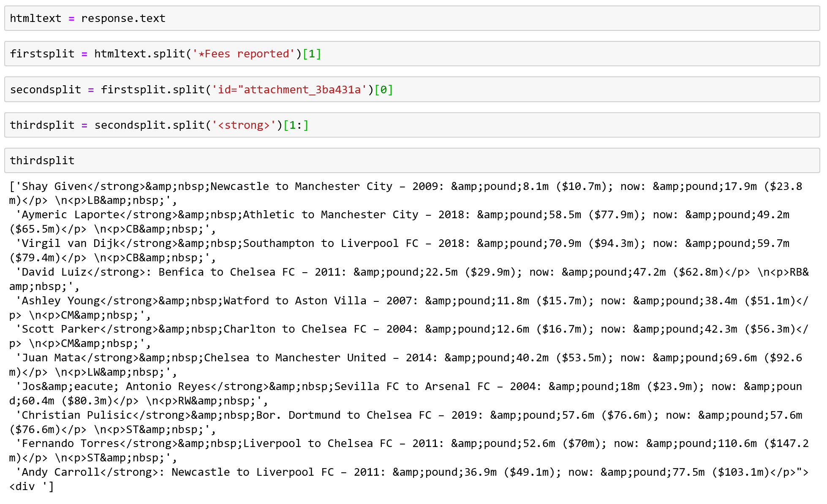Click the Ashley Young output entry
This screenshot has width=827, height=504.
point(60,301)
